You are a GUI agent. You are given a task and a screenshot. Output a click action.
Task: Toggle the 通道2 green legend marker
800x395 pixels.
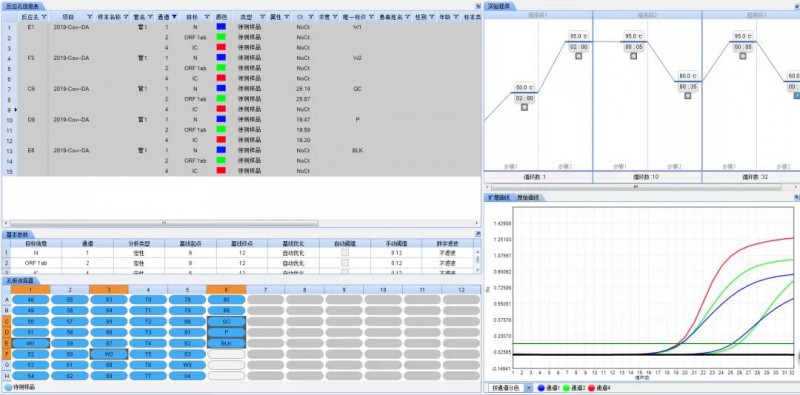(x=566, y=388)
